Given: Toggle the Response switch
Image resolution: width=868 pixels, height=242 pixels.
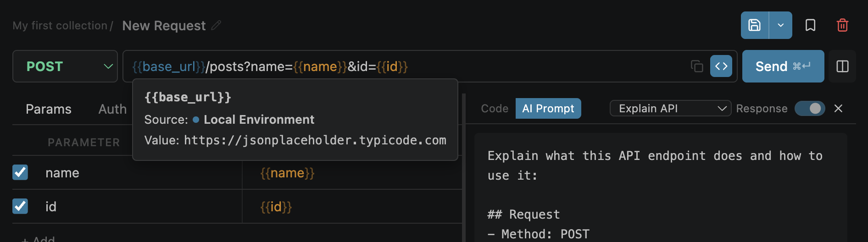Looking at the screenshot, I should pyautogui.click(x=810, y=109).
